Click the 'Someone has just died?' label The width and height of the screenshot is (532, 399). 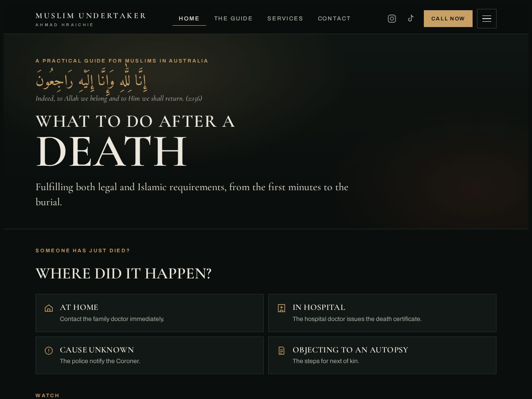tap(83, 250)
